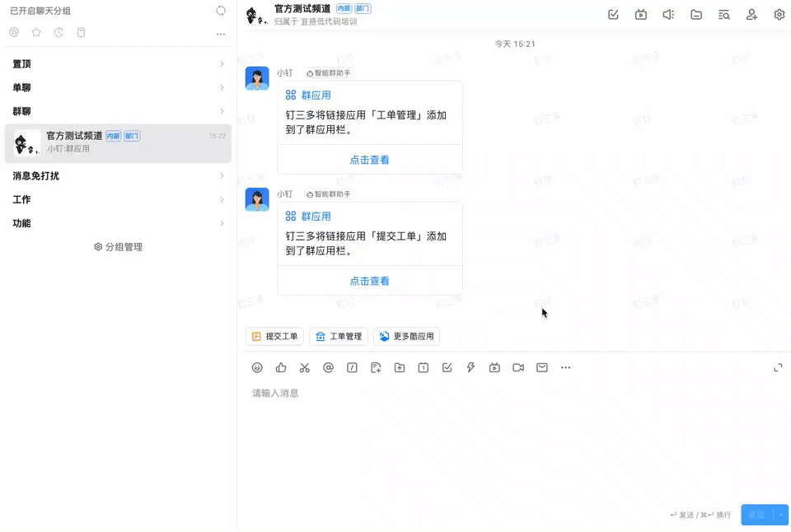Click 小钉 avatar on 提交工单 message
791x532 pixels.
(x=257, y=199)
